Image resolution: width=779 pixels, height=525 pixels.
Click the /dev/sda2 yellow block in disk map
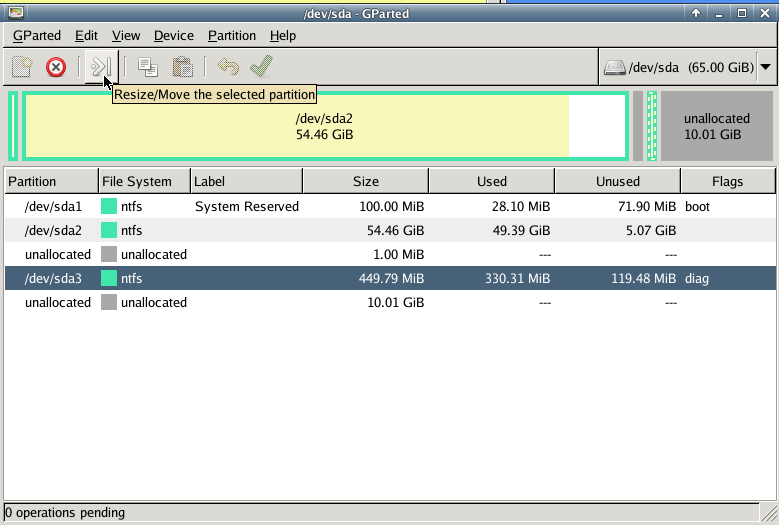point(324,126)
